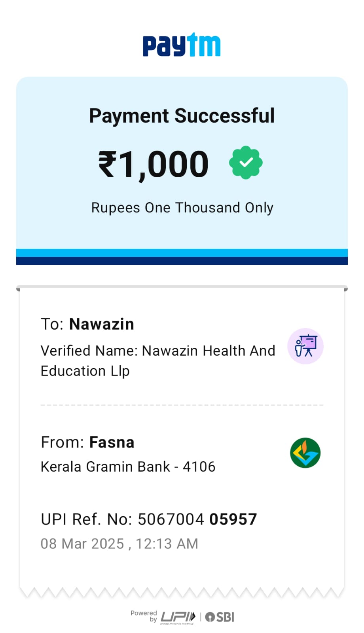Select the recipient name "To: Nawazin"
This screenshot has width=364, height=633.
point(87,324)
